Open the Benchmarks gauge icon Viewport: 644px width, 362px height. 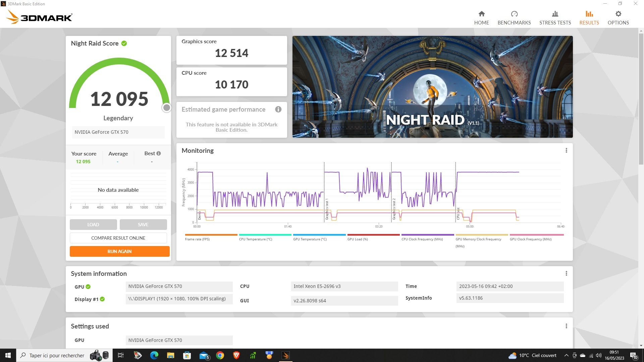(514, 14)
